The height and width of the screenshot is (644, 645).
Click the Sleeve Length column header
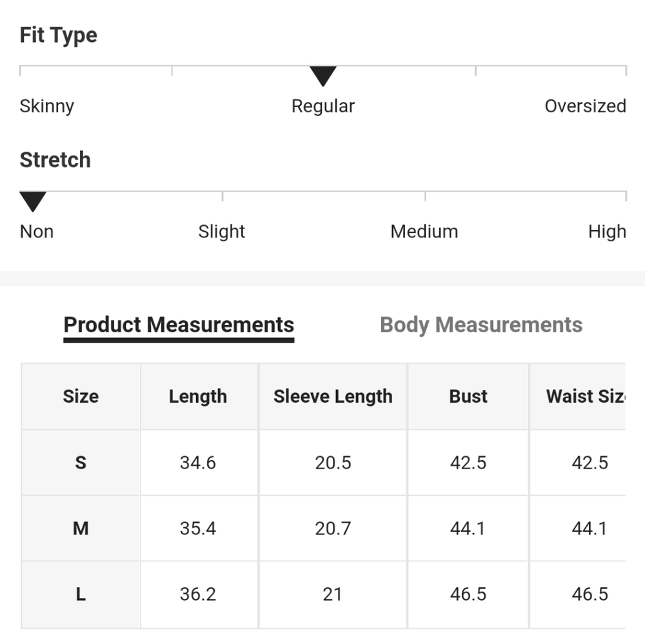(333, 396)
